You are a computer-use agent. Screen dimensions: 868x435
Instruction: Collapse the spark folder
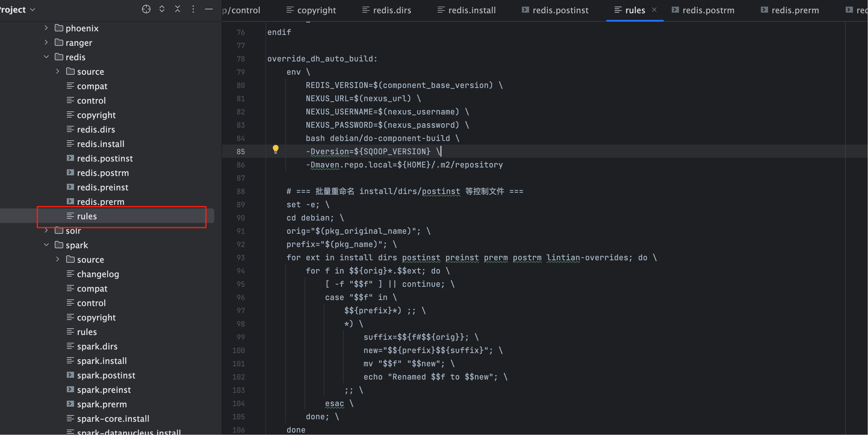point(46,245)
